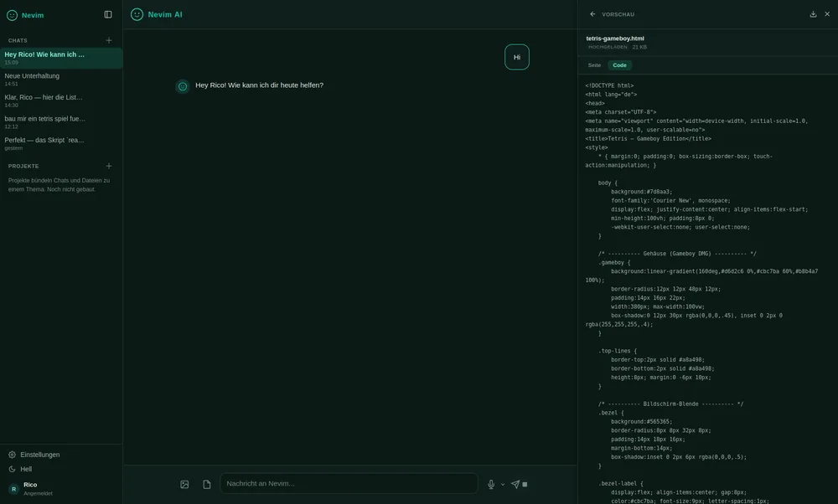838x504 pixels.
Task: Open Einstellungen settings label
Action: pos(40,455)
